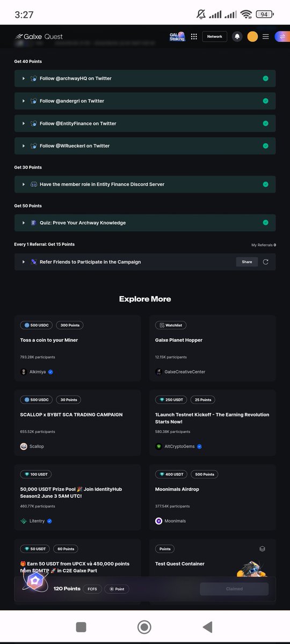
Task: Open the orange profile avatar
Action: coord(252,36)
